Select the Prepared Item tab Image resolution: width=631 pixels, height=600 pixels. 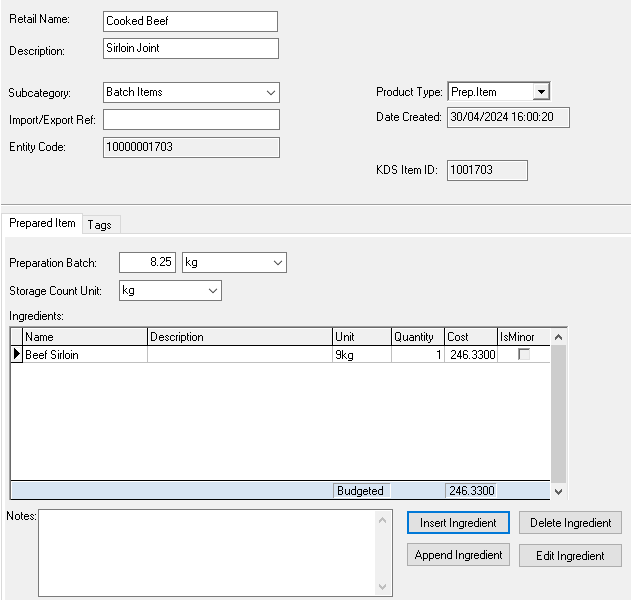(x=42, y=224)
